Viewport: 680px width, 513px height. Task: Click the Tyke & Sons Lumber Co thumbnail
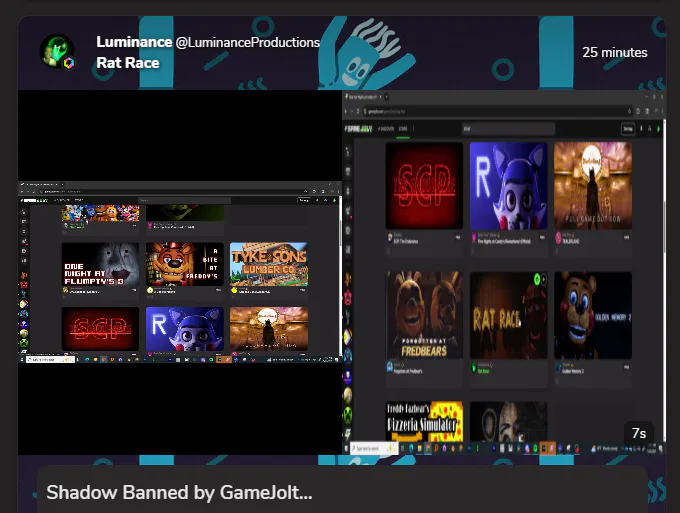tap(269, 264)
